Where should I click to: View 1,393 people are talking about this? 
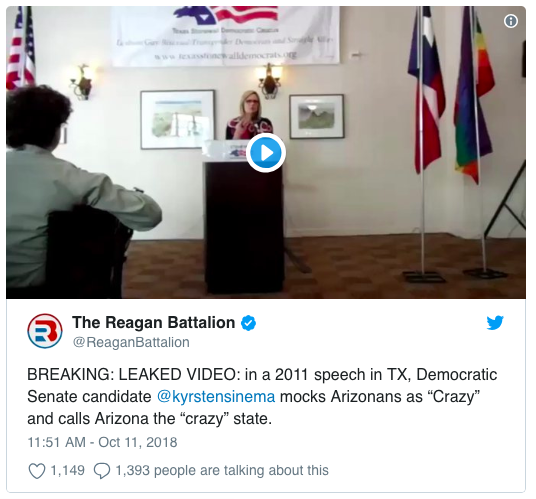point(222,471)
